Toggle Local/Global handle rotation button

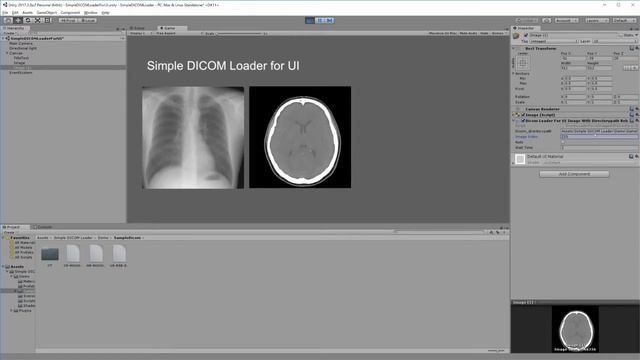(87, 20)
